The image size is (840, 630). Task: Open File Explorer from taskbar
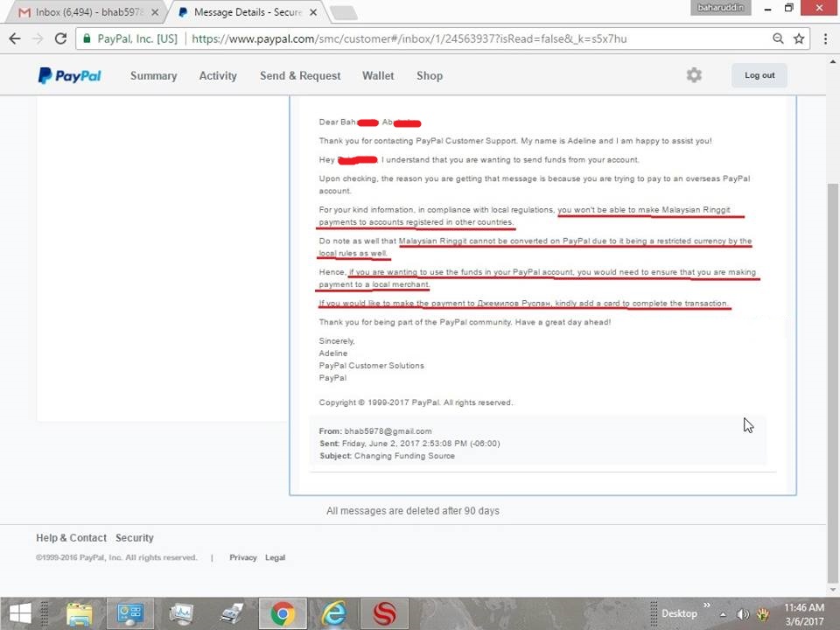[80, 613]
